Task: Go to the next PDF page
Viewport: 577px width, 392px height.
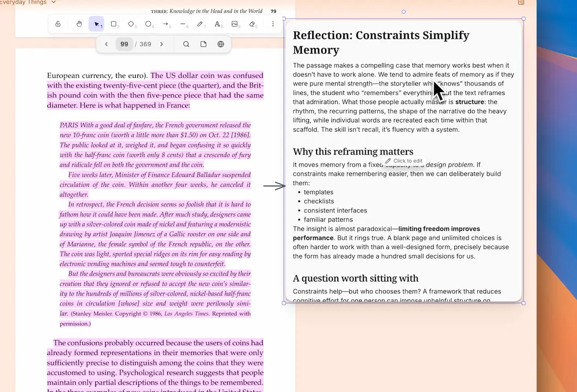Action: tap(161, 44)
